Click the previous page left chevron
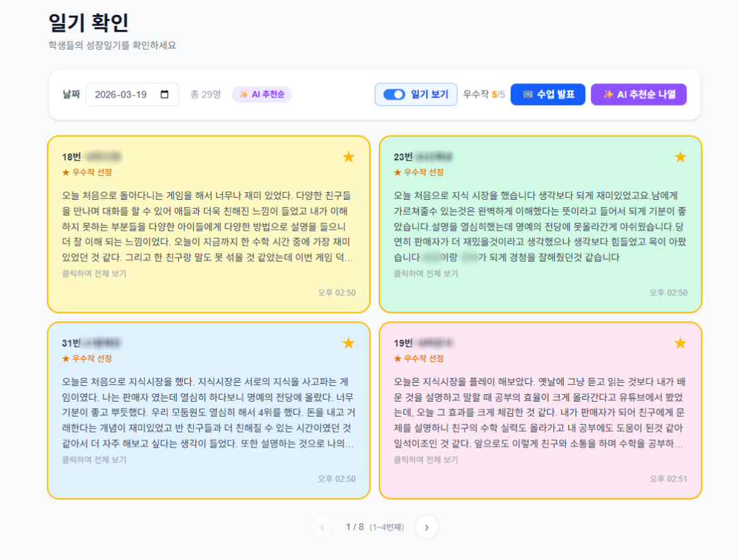This screenshot has height=560, width=737. (322, 527)
